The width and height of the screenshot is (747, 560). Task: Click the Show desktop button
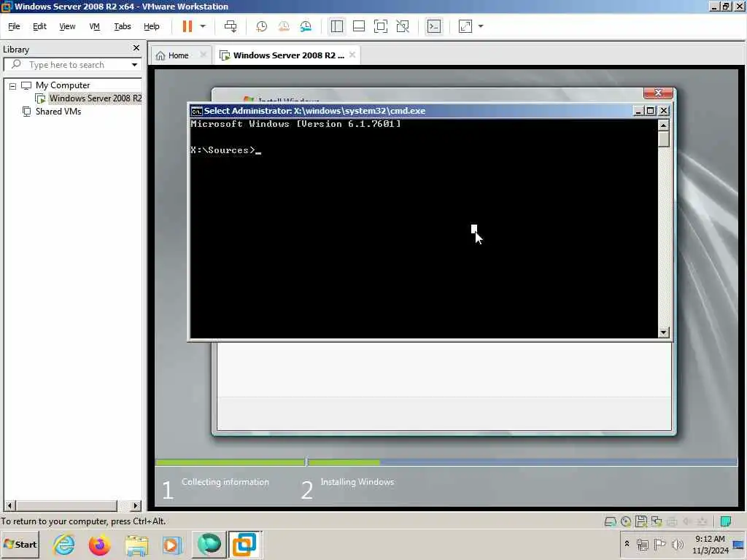(x=739, y=544)
